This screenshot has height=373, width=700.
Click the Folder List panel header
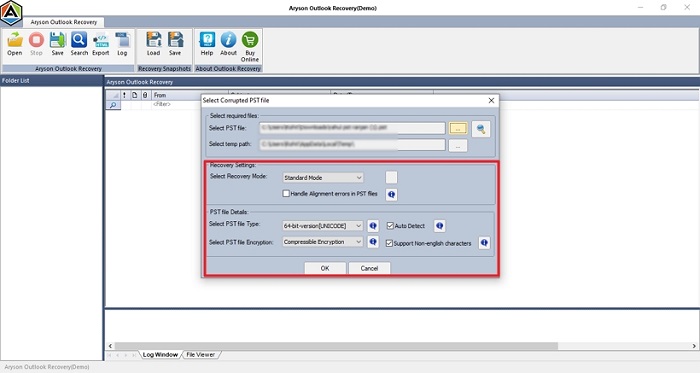click(52, 81)
